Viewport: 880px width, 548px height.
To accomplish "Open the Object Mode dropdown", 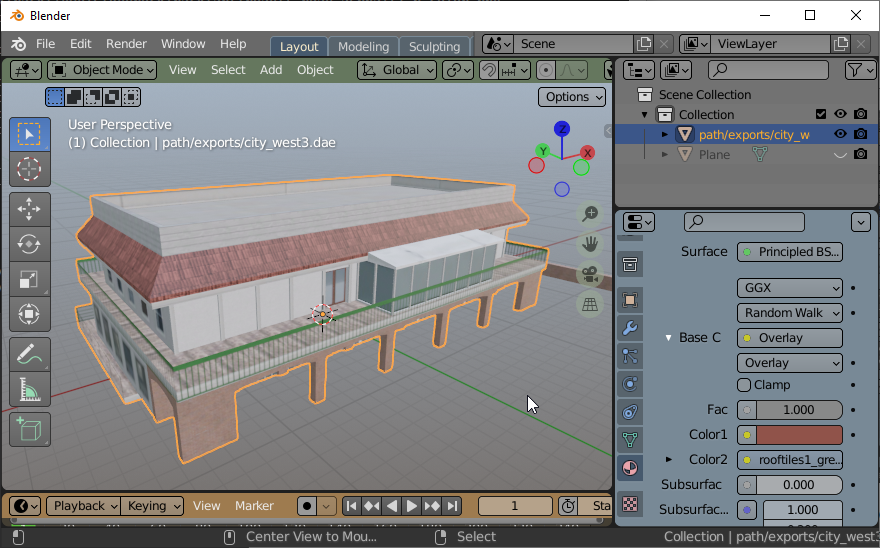I will [102, 70].
